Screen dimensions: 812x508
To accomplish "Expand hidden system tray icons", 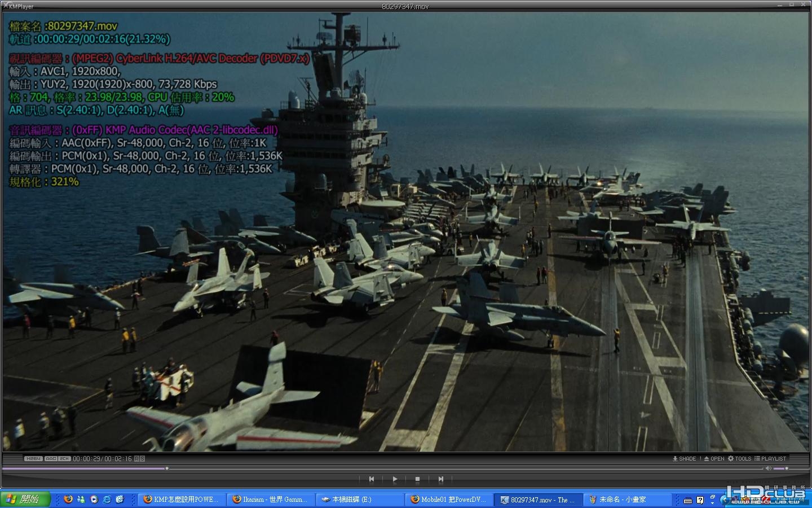I will pyautogui.click(x=725, y=500).
